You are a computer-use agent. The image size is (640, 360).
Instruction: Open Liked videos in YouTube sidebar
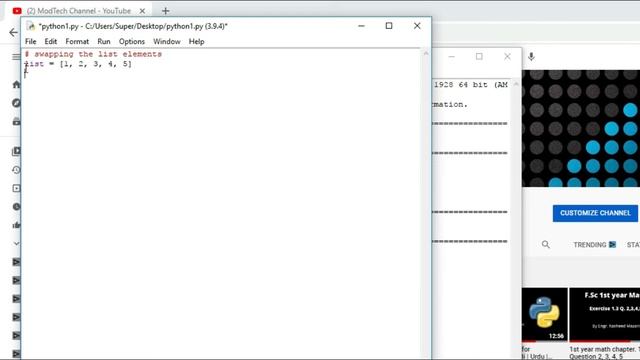16,225
